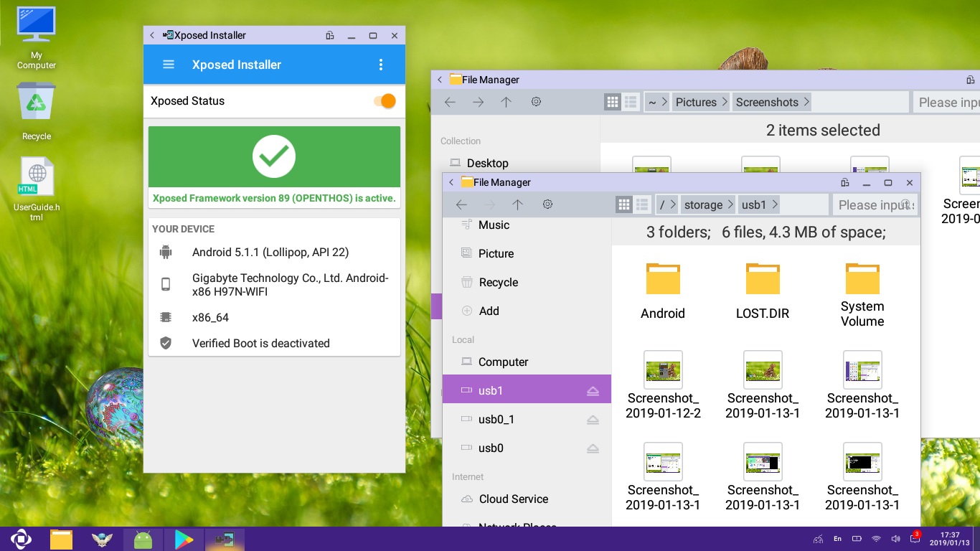Open My Computer desktop icon
This screenshot has width=980, height=551.
pyautogui.click(x=37, y=37)
